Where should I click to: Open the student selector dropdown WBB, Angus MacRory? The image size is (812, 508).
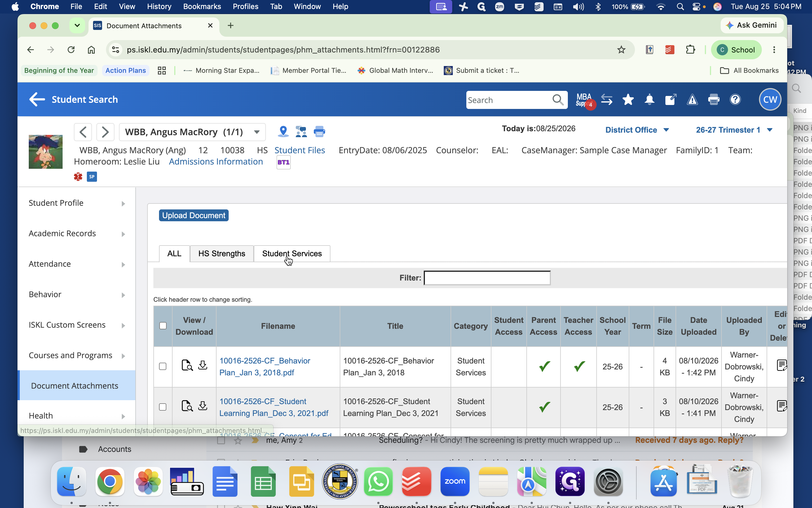click(192, 132)
